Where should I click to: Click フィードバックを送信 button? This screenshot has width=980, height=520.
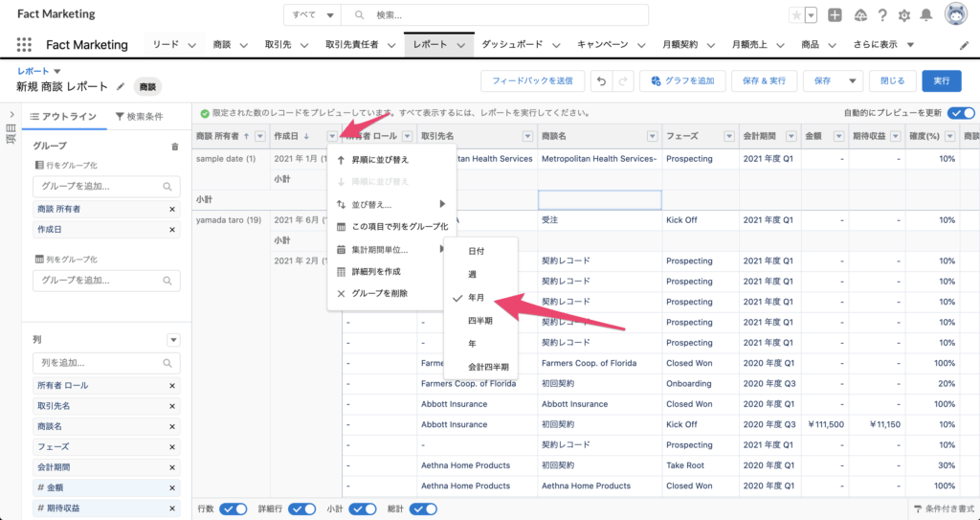coord(532,81)
